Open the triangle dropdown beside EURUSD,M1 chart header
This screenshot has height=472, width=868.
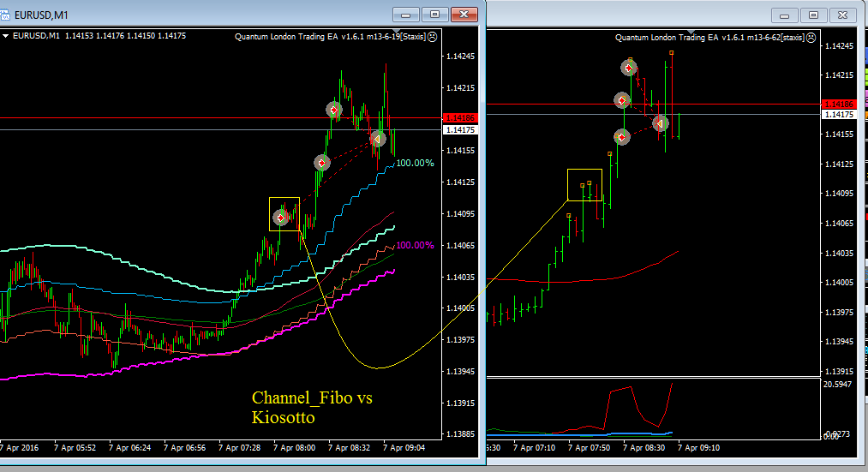pos(5,36)
